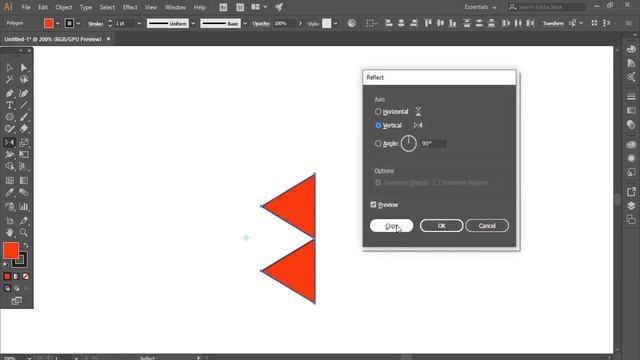Pick the Lasso tool
This screenshot has width=640, height=360.
click(24, 80)
